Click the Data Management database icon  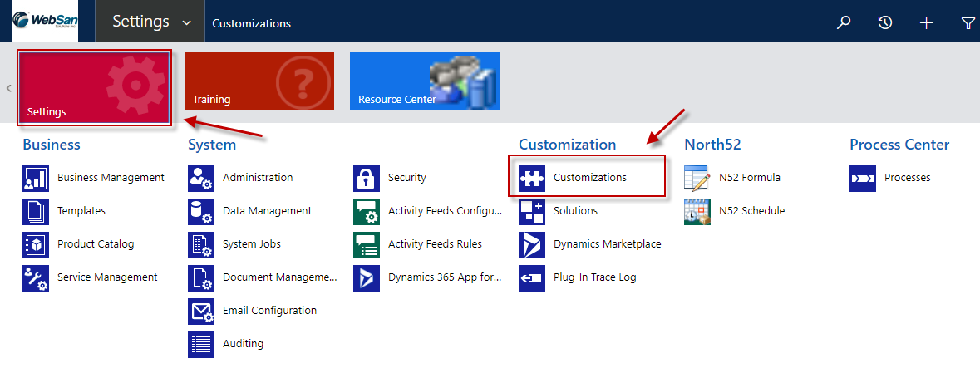pyautogui.click(x=201, y=211)
